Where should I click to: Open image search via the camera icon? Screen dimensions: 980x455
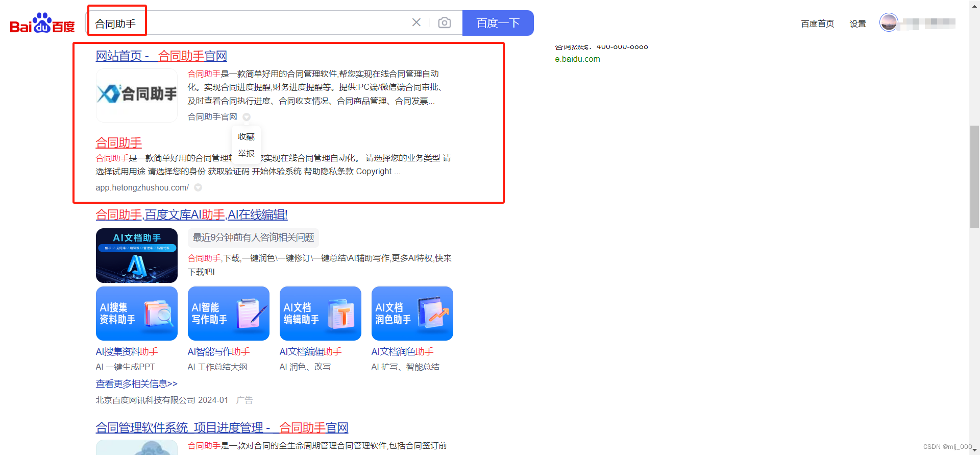coord(445,22)
